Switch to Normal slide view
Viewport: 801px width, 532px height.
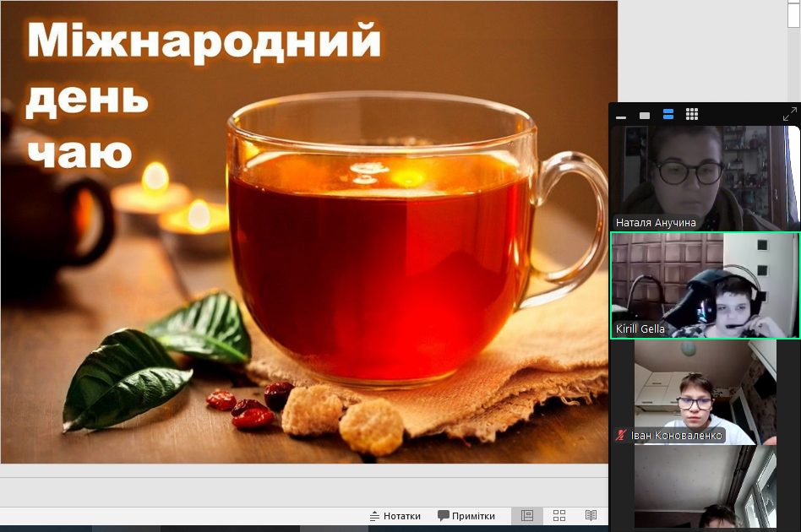527,516
